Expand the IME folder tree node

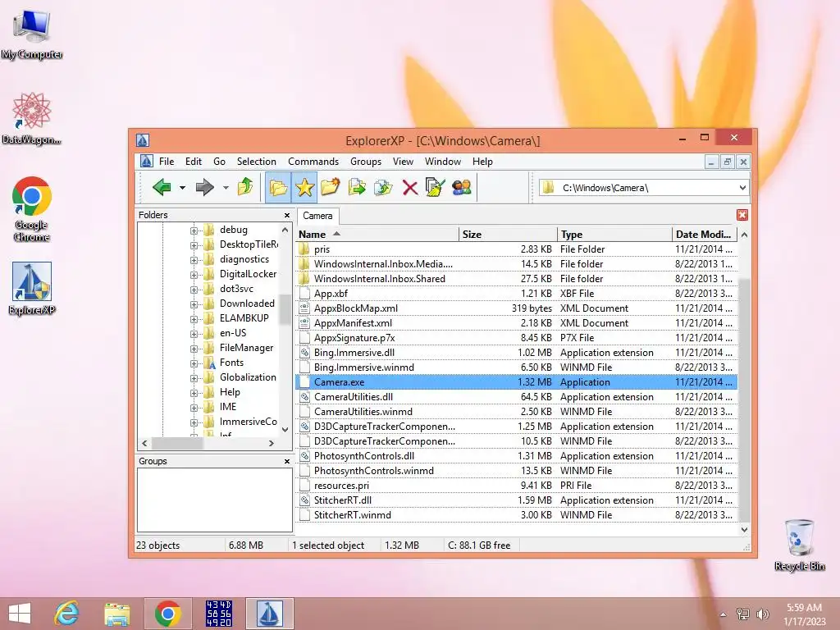(x=194, y=408)
